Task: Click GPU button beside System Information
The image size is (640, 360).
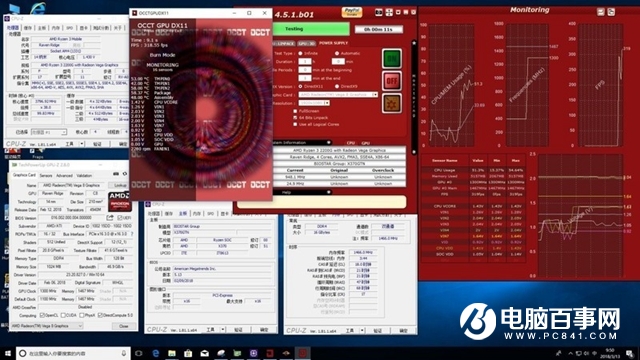Action: click(365, 143)
